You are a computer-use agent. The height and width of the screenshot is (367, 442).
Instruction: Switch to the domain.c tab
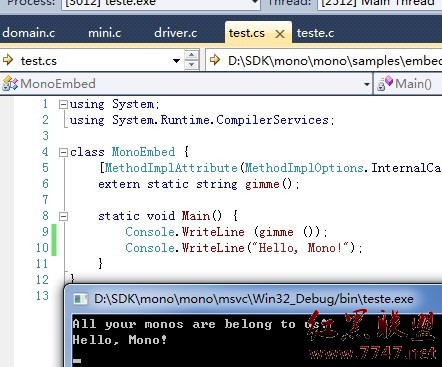pyautogui.click(x=29, y=33)
